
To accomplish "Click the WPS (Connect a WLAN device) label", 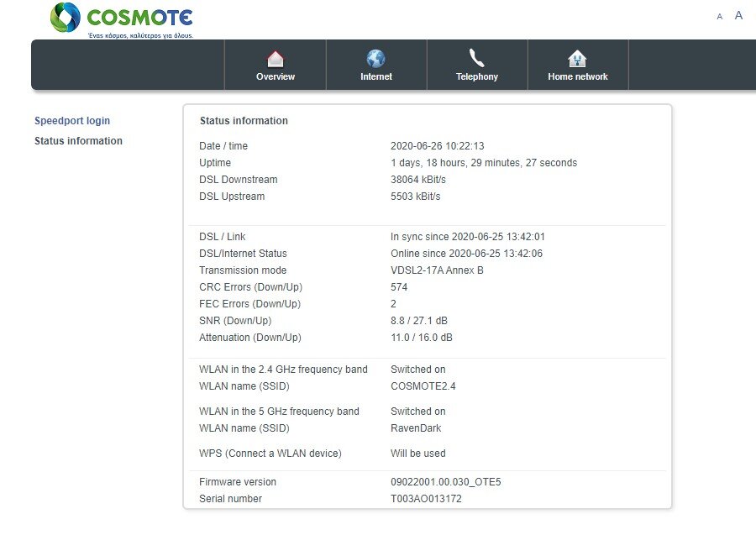I will pos(270,454).
